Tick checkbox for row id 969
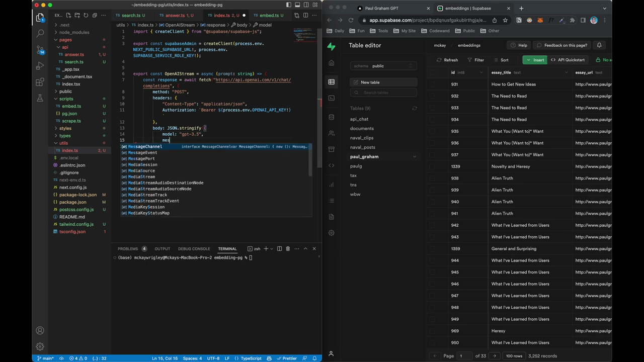The width and height of the screenshot is (644, 362). tap(432, 331)
